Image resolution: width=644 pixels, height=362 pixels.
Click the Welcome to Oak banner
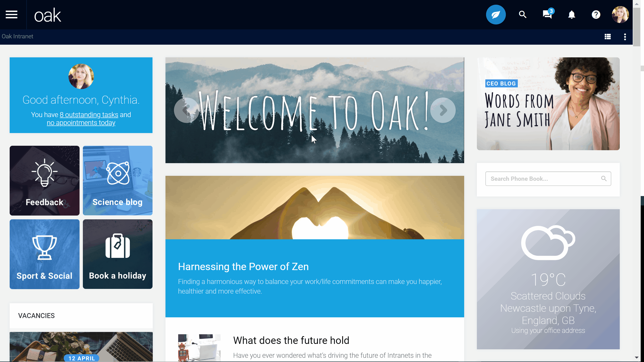pos(314,110)
